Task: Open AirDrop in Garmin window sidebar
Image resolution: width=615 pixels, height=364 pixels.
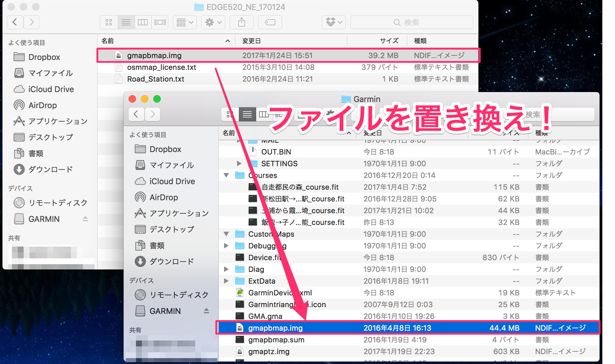Action: 163,197
